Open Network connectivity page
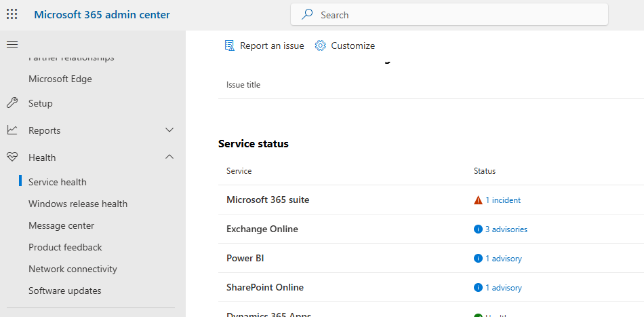This screenshot has height=317, width=644. pos(73,269)
